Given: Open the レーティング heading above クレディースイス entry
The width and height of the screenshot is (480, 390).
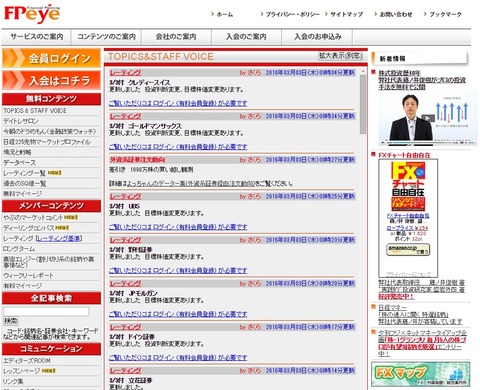Looking at the screenshot, I should (125, 72).
